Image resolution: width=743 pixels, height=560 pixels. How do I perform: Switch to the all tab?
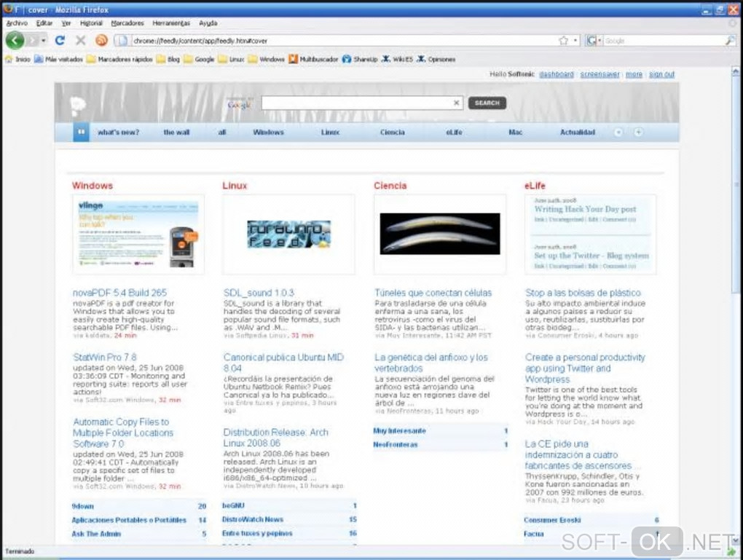tap(221, 133)
